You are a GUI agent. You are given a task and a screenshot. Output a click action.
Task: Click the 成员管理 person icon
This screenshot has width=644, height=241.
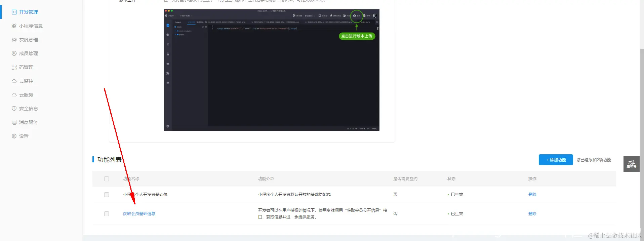point(14,53)
